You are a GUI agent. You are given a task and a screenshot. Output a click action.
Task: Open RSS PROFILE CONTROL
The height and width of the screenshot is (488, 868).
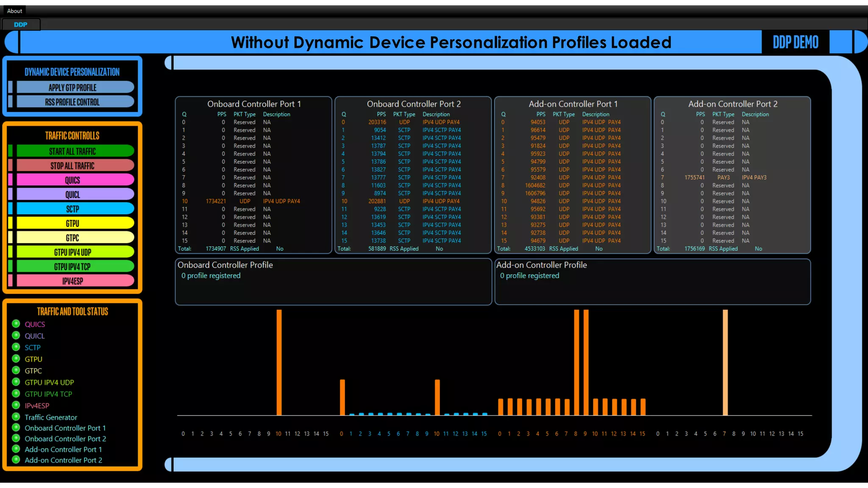75,102
